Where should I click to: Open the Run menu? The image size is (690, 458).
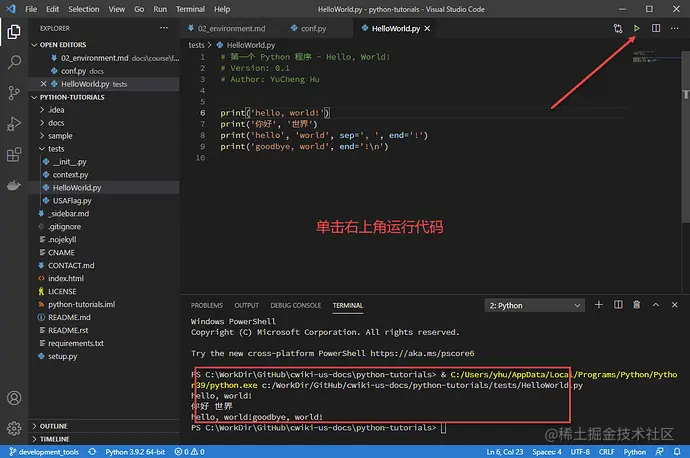click(160, 9)
